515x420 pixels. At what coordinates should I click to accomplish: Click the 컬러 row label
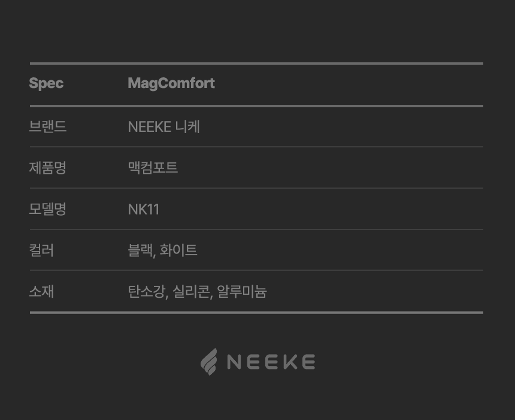tap(42, 250)
